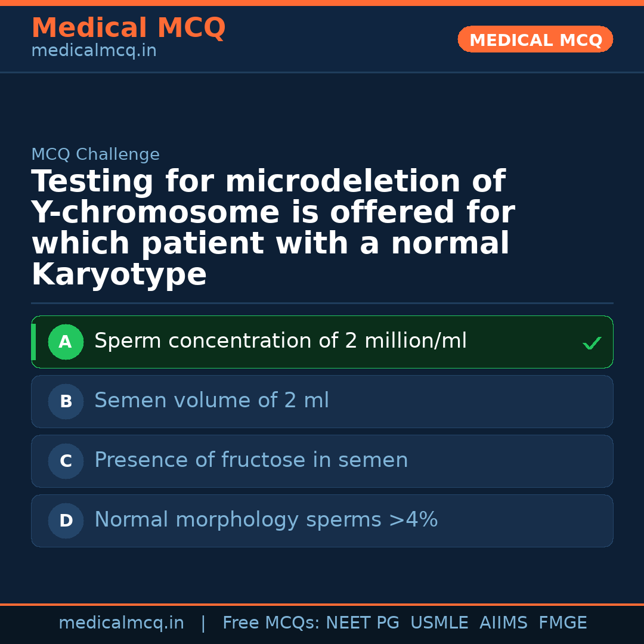The height and width of the screenshot is (644, 644).
Task: Select answer "Normal morphology sperms >4%"
Action: (x=266, y=521)
